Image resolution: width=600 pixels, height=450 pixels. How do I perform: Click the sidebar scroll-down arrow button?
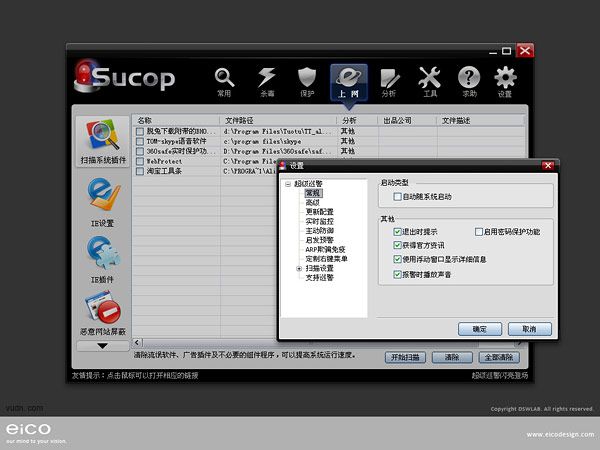click(102, 345)
